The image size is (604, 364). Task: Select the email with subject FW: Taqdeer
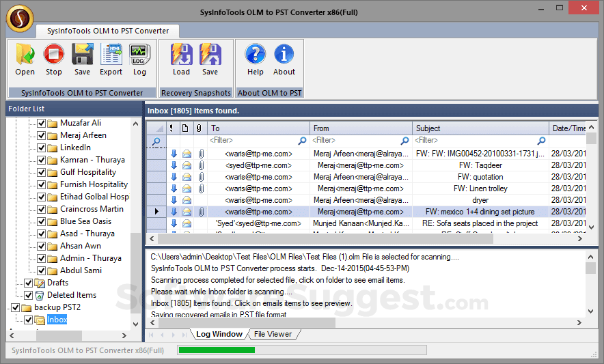click(480, 165)
